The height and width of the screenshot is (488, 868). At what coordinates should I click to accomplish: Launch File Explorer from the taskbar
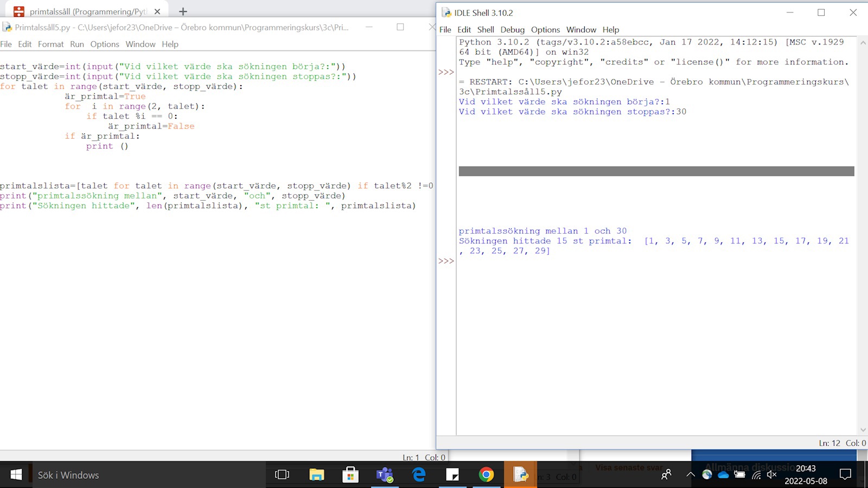(x=316, y=475)
